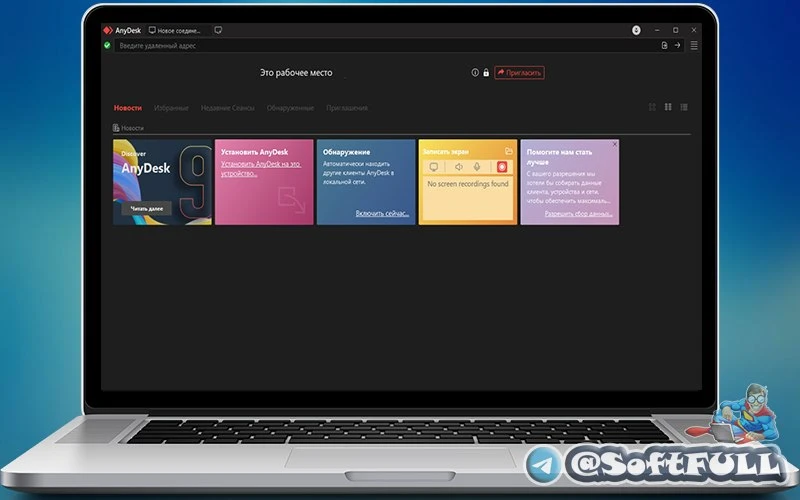Viewport: 800px width, 500px height.
Task: Select the Новости tab
Action: [x=128, y=108]
